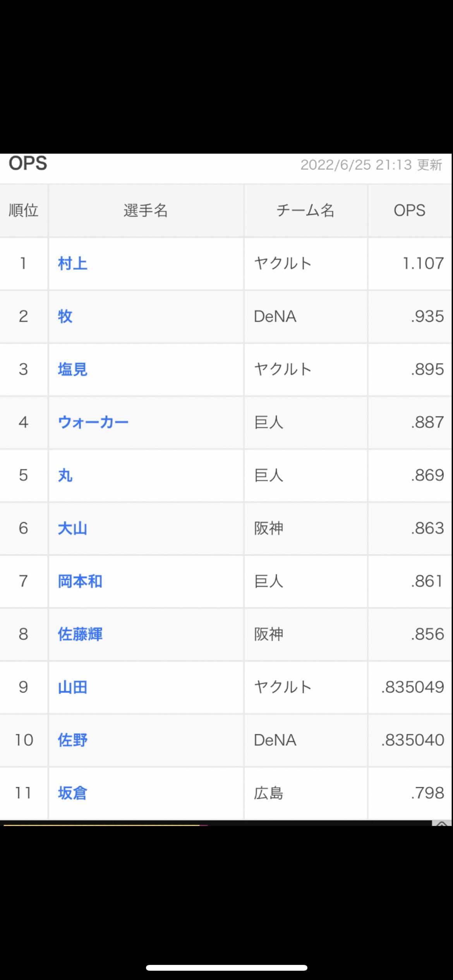Open player link 牧
This screenshot has height=980, width=453.
65,316
